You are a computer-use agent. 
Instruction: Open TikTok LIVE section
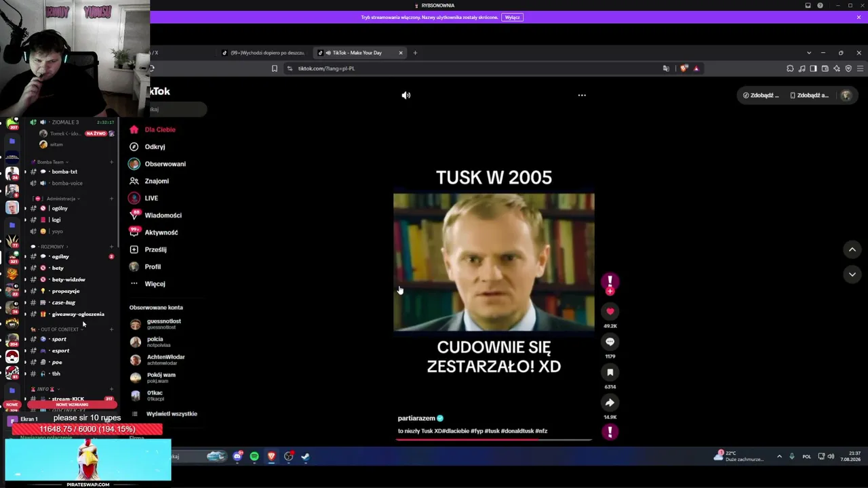point(151,198)
